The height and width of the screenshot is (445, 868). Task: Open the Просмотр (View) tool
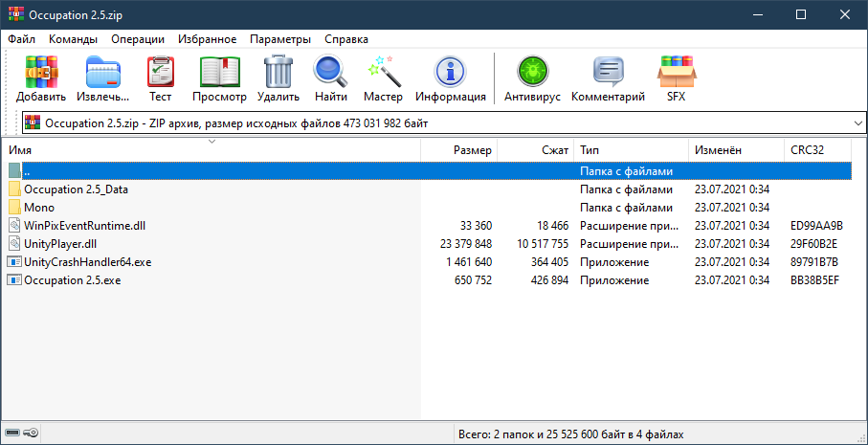[x=219, y=73]
